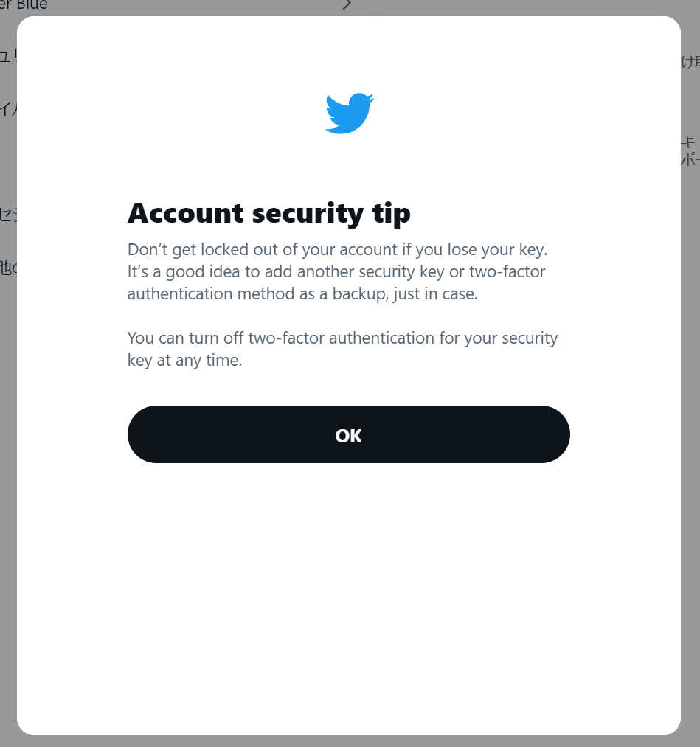700x747 pixels.
Task: Click the dimmed backdrop below left sidebar items
Action: [x=8, y=476]
